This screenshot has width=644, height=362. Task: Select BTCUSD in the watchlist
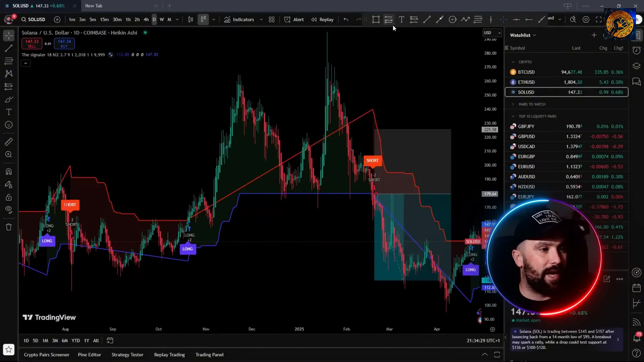tap(567, 72)
